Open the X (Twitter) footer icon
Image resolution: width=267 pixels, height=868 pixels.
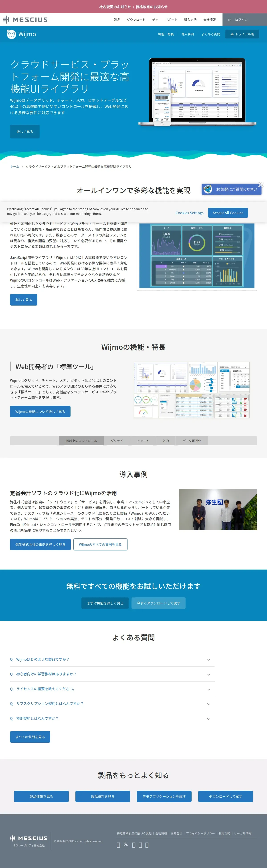[x=125, y=844]
